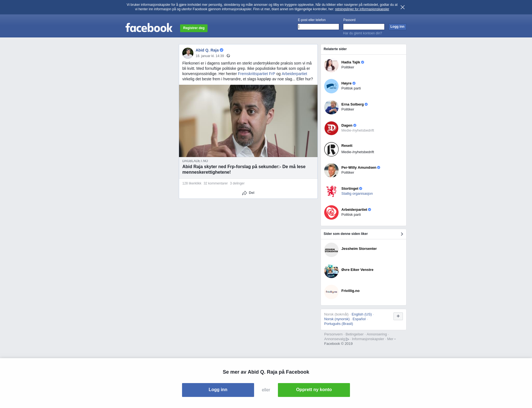Screen dimensions: 532x408
Task: Open Per-Willy Amundsen avatar
Action: coord(331,170)
